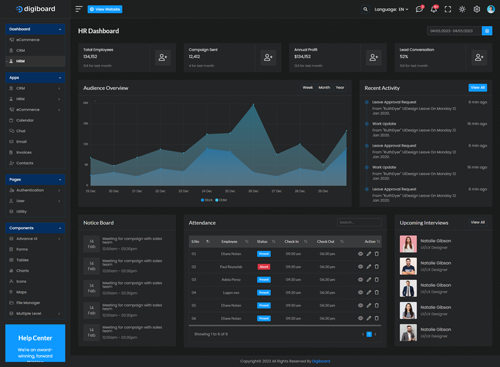Click the digiboard logo
This screenshot has height=367, width=500.
coord(36,9)
